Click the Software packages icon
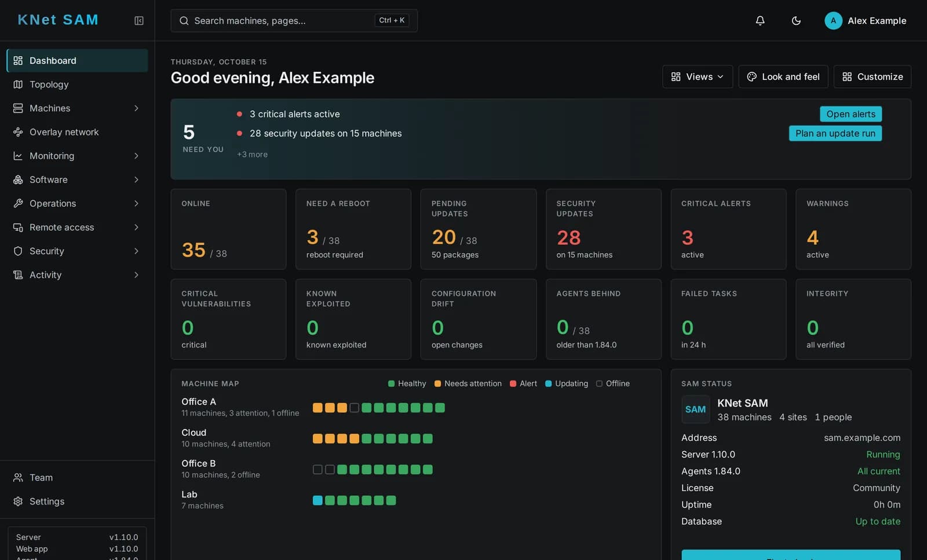Screen dimensions: 927x560 coord(18,180)
